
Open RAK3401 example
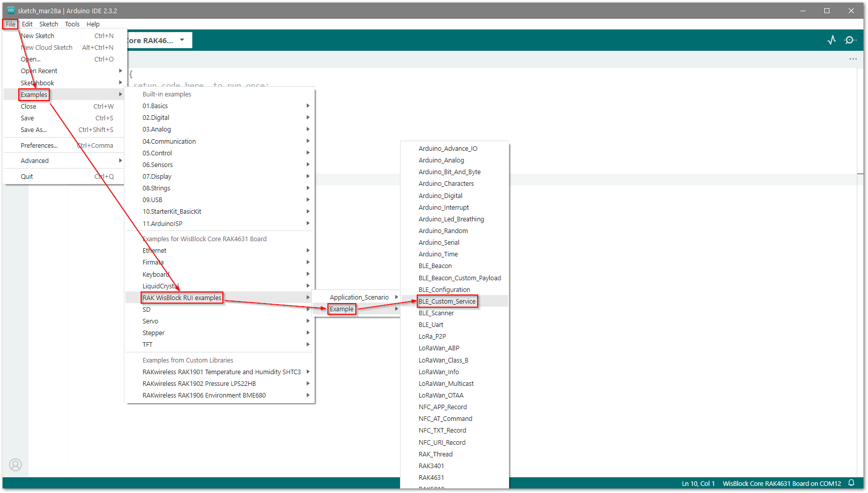pyautogui.click(x=455, y=466)
